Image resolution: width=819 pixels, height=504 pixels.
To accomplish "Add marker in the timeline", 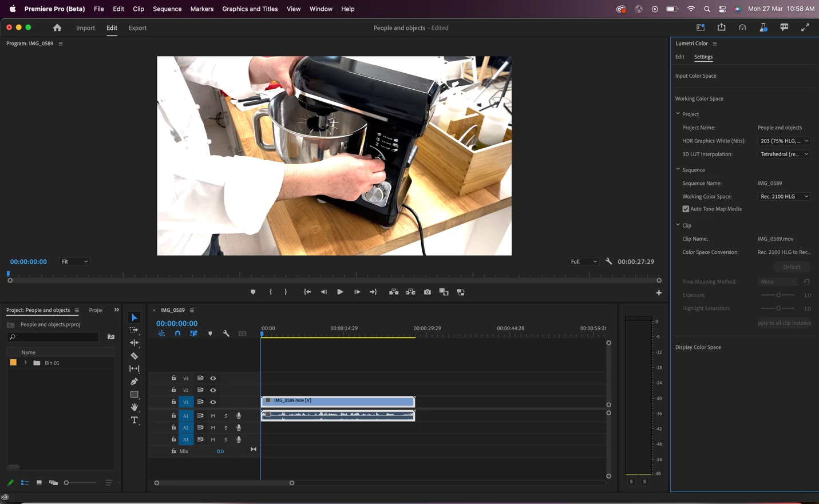I will click(x=210, y=334).
